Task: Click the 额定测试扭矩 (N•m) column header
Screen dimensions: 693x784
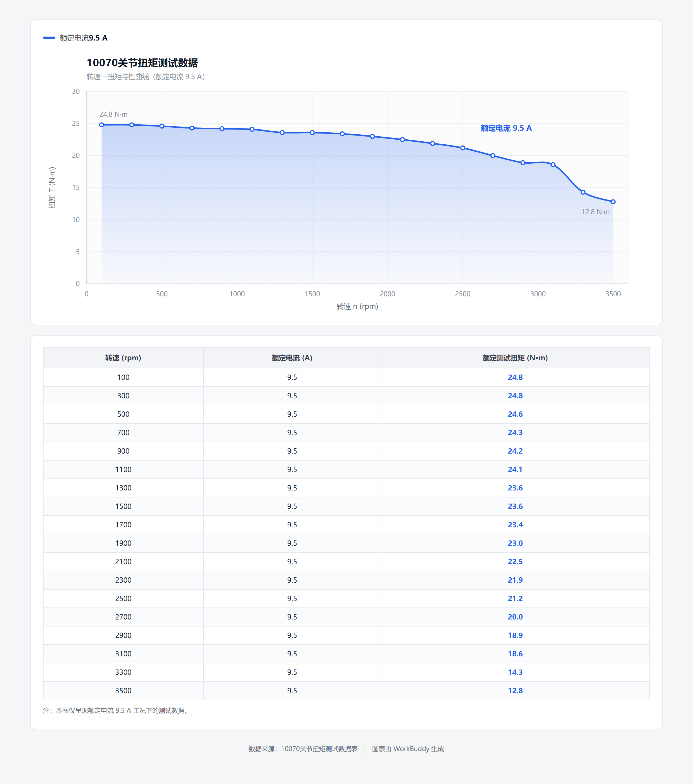Action: pos(515,358)
